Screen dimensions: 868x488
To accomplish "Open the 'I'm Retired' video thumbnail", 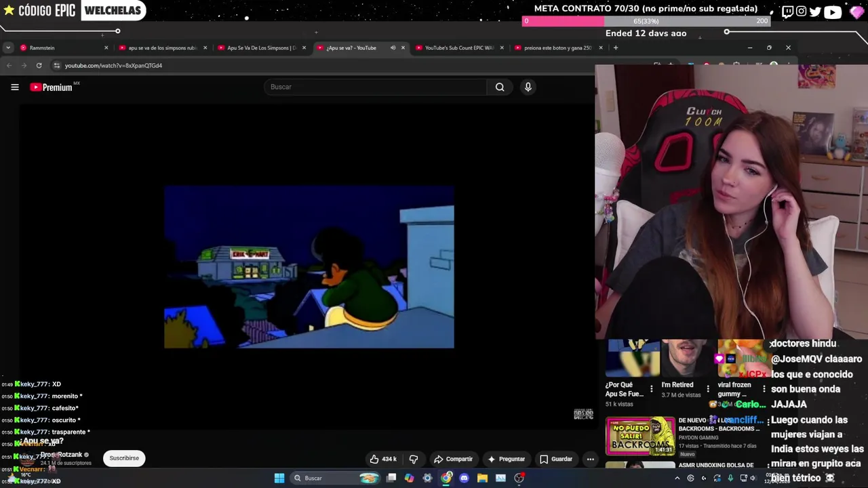I will tap(689, 359).
